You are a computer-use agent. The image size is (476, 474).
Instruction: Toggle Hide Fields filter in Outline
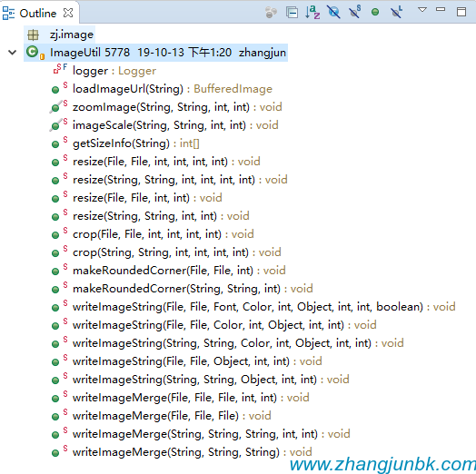333,13
